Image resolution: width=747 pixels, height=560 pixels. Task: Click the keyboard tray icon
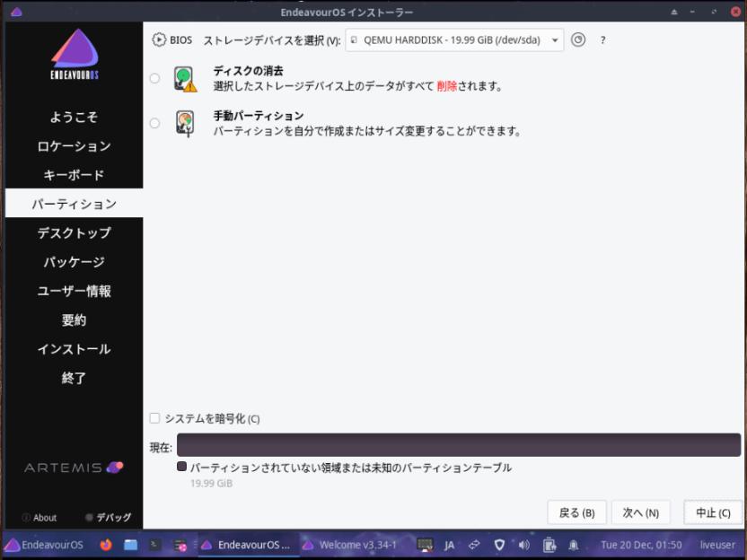pos(425,545)
